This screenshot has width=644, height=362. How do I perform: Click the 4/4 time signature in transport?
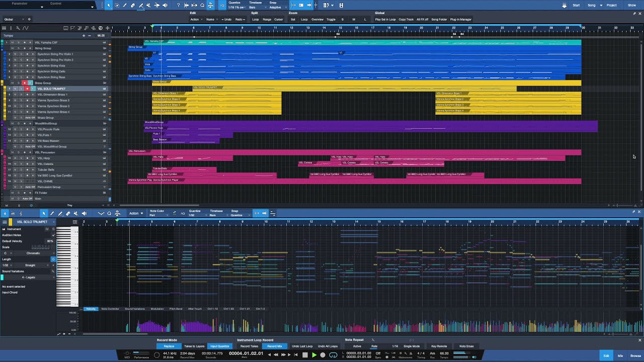(421, 353)
